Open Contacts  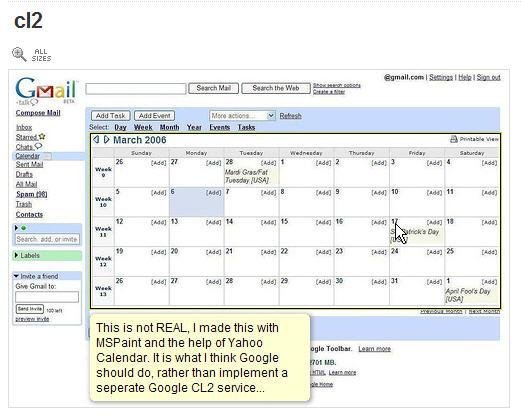click(x=29, y=214)
